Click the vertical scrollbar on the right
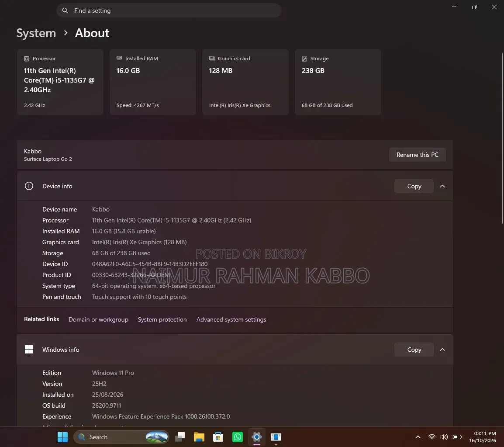 (x=502, y=138)
